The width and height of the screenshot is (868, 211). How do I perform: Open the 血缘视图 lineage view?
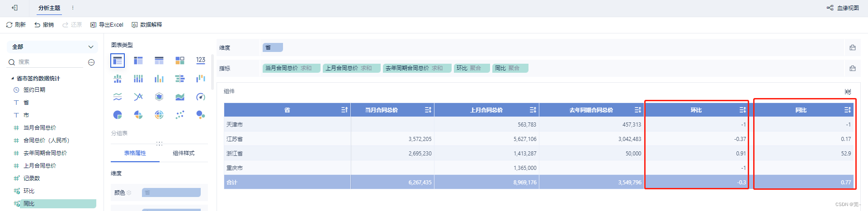(x=843, y=8)
